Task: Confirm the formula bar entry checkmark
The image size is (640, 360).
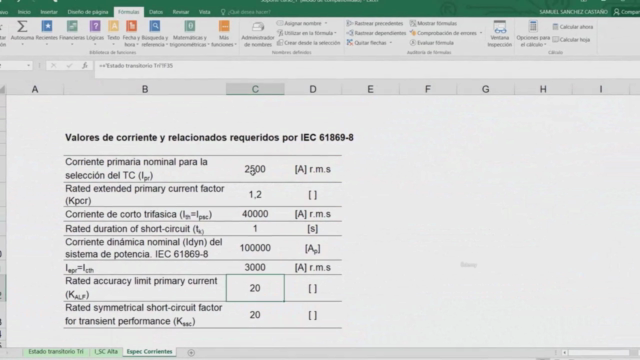Action: tap(69, 65)
